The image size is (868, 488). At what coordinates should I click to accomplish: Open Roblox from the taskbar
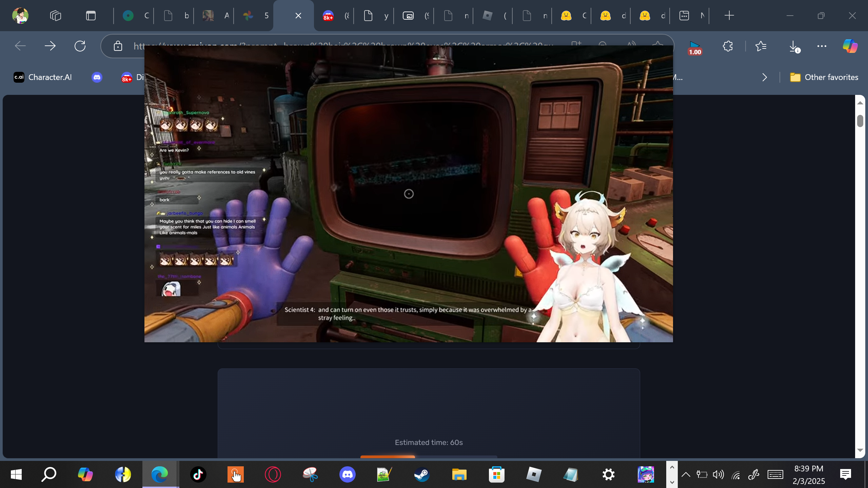click(534, 474)
